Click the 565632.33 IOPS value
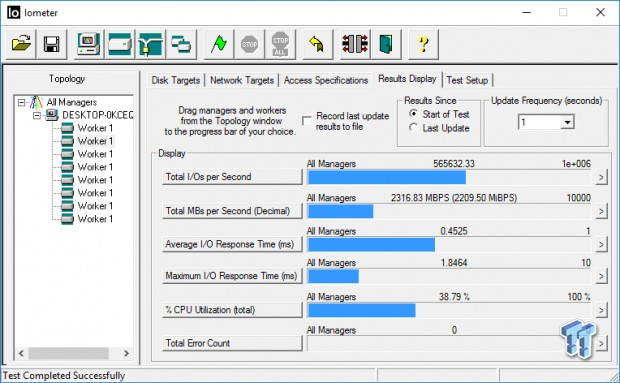This screenshot has height=383, width=620. point(454,164)
